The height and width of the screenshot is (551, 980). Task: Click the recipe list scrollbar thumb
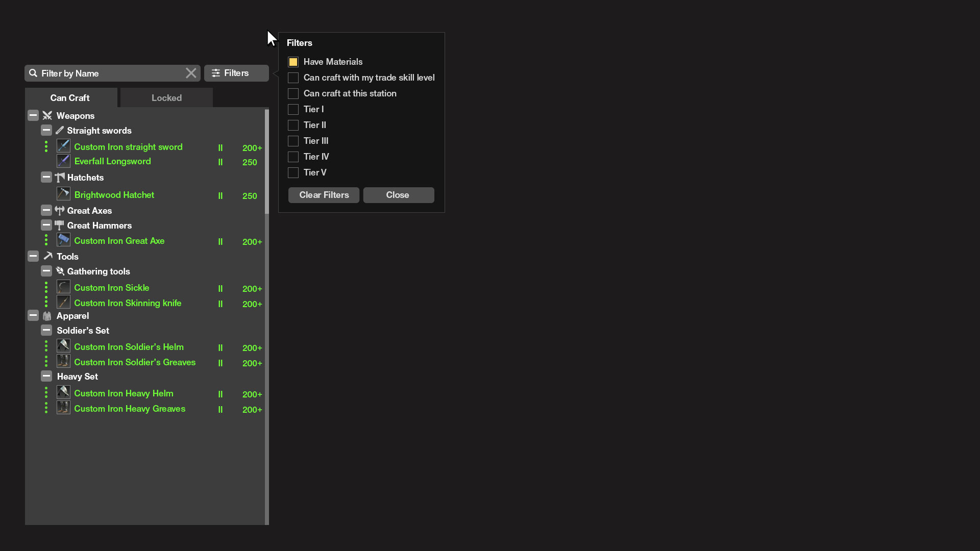pos(266,161)
